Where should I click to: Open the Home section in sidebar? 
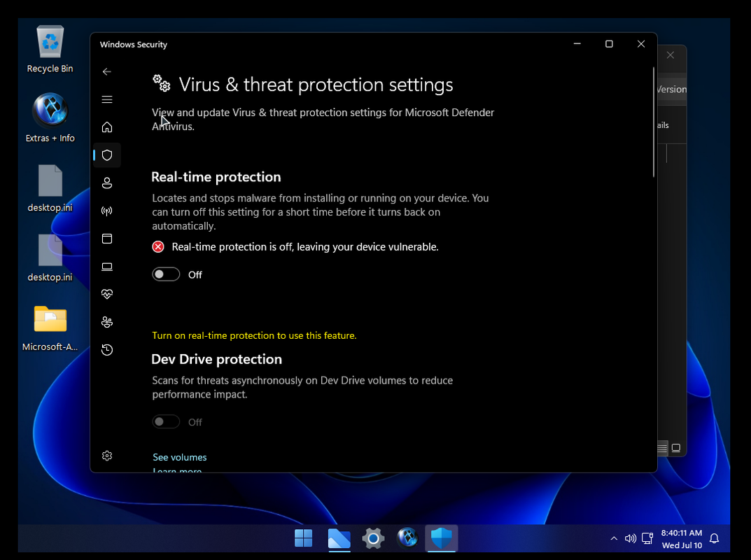tap(107, 127)
